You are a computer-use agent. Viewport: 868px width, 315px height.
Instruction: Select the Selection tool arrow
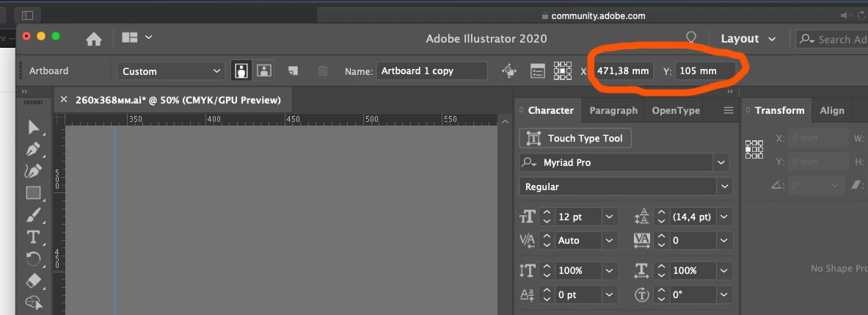[34, 127]
